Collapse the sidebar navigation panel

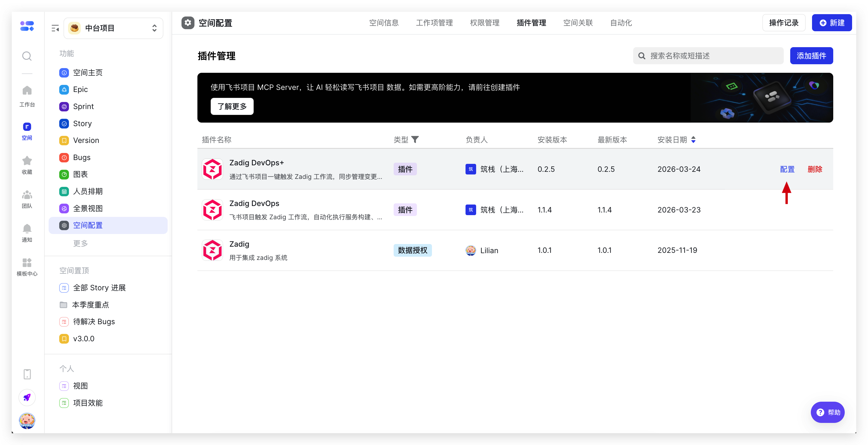pyautogui.click(x=55, y=28)
